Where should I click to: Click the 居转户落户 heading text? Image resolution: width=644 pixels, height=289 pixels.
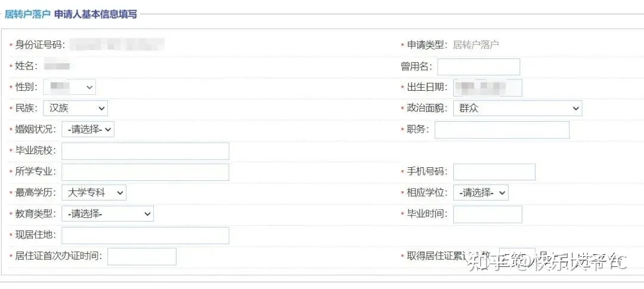[27, 15]
